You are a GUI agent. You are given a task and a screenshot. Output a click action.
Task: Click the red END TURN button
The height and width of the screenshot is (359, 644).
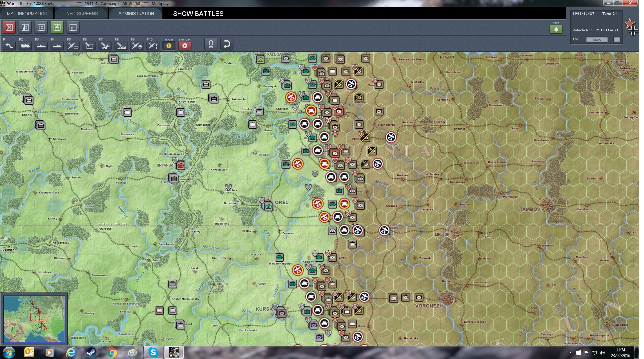185,46
